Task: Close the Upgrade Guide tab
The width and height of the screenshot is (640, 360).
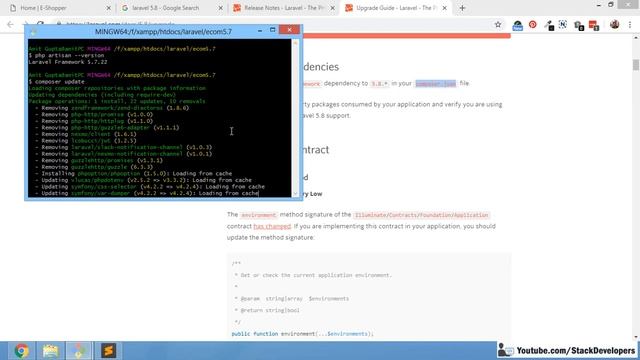Action: 444,8
